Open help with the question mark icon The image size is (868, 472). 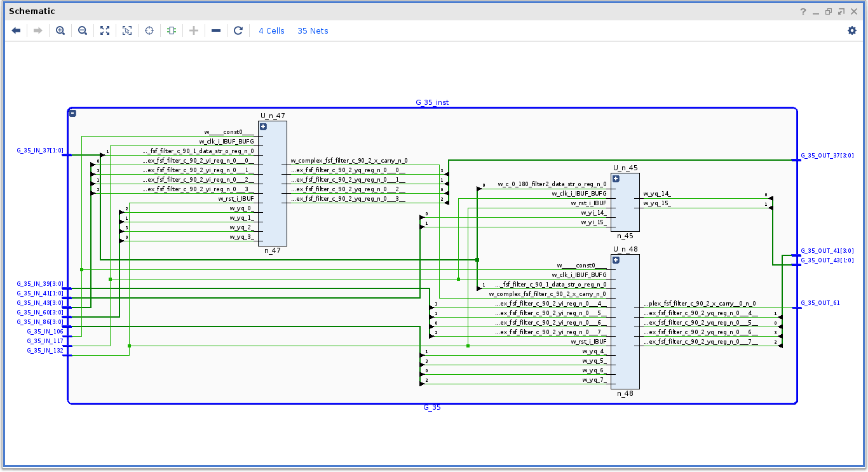pyautogui.click(x=803, y=11)
